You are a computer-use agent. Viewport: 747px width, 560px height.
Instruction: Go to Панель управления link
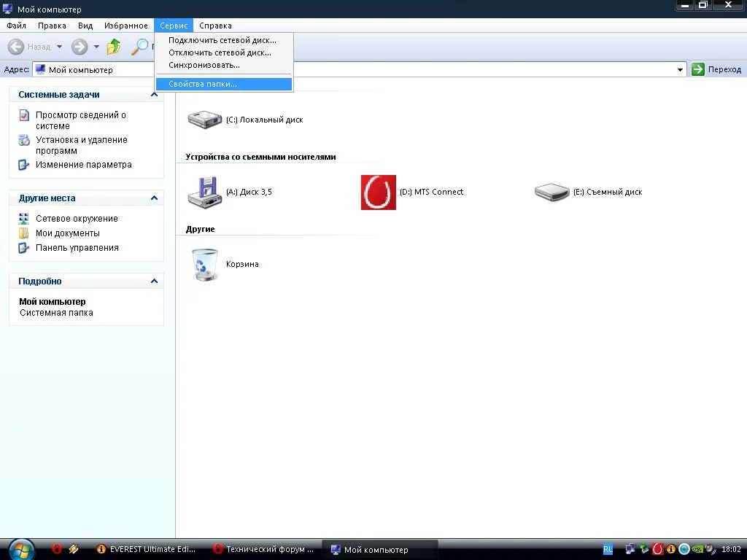coord(77,248)
